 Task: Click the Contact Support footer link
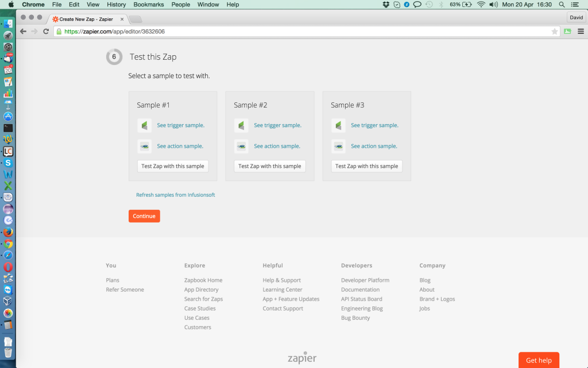point(283,308)
